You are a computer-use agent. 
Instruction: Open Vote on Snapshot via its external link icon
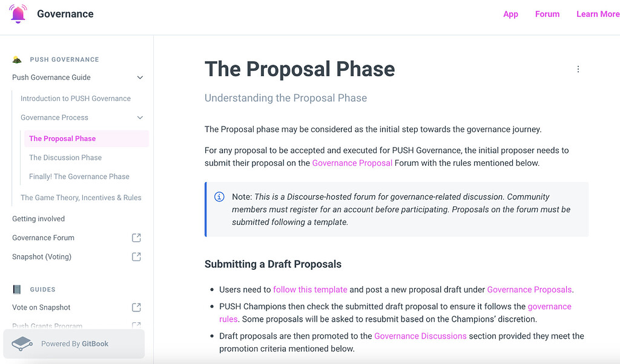click(137, 307)
